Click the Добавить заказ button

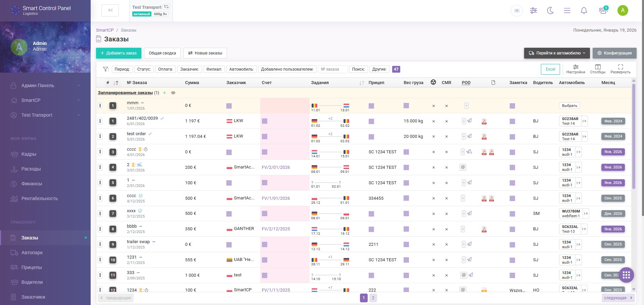[x=119, y=53]
